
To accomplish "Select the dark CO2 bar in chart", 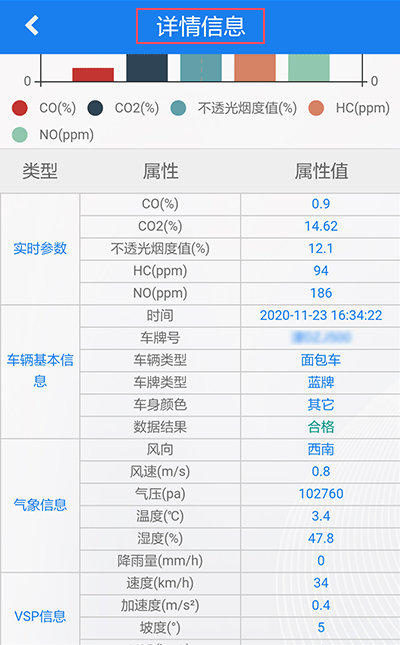I will coord(147,68).
